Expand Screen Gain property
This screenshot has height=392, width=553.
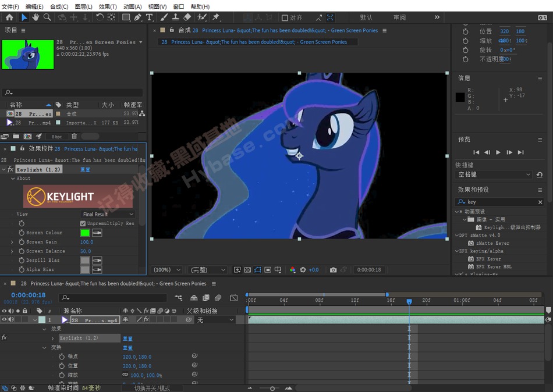[x=12, y=242]
